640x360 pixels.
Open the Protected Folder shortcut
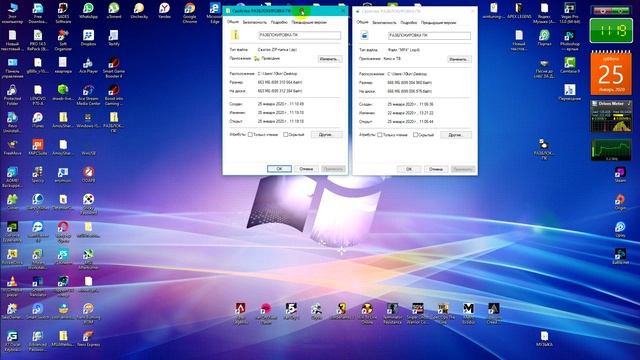pos(12,95)
